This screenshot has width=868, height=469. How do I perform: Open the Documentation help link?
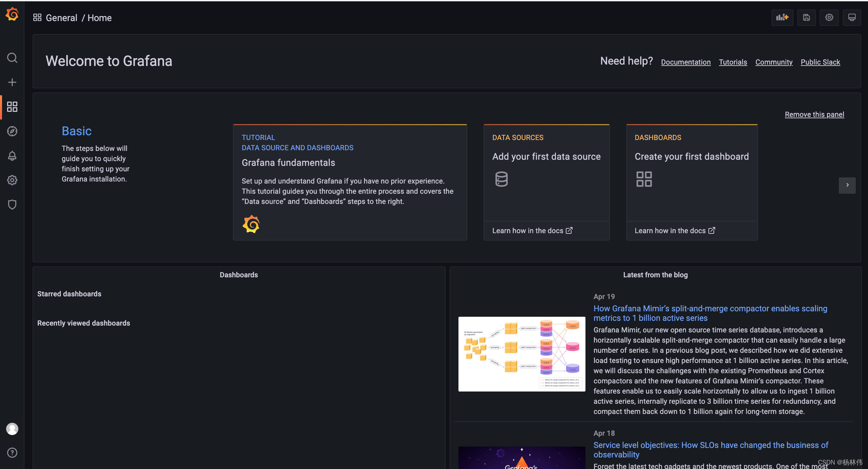pyautogui.click(x=685, y=62)
